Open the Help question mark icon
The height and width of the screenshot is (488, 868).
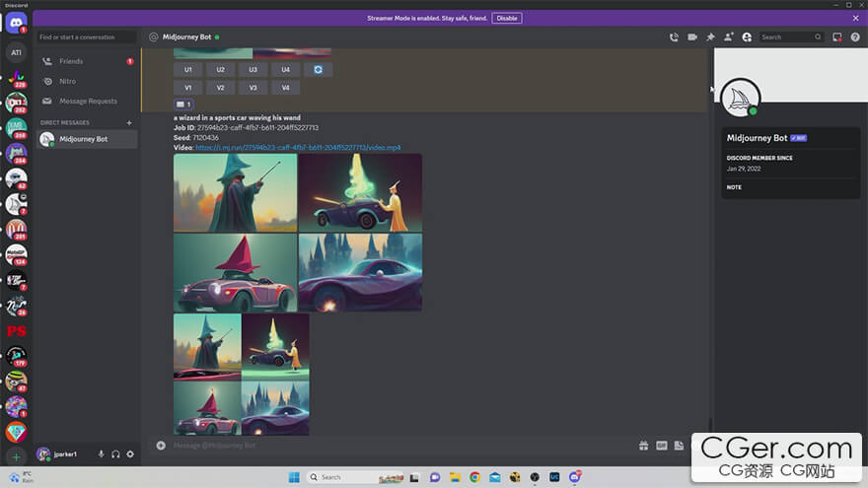(855, 37)
